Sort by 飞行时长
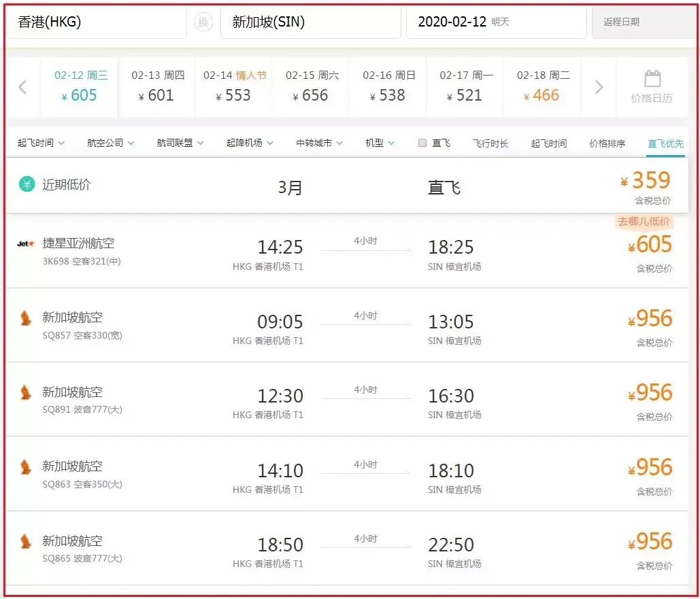 [490, 143]
